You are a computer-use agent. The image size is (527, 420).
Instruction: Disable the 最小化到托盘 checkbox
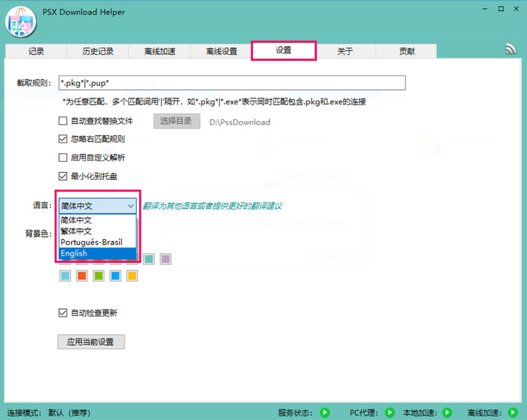point(63,176)
